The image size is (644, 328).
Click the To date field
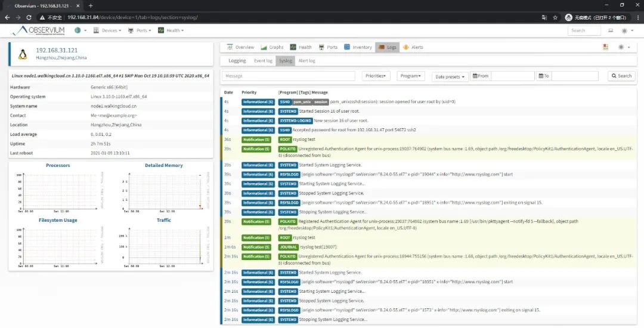tap(575, 76)
